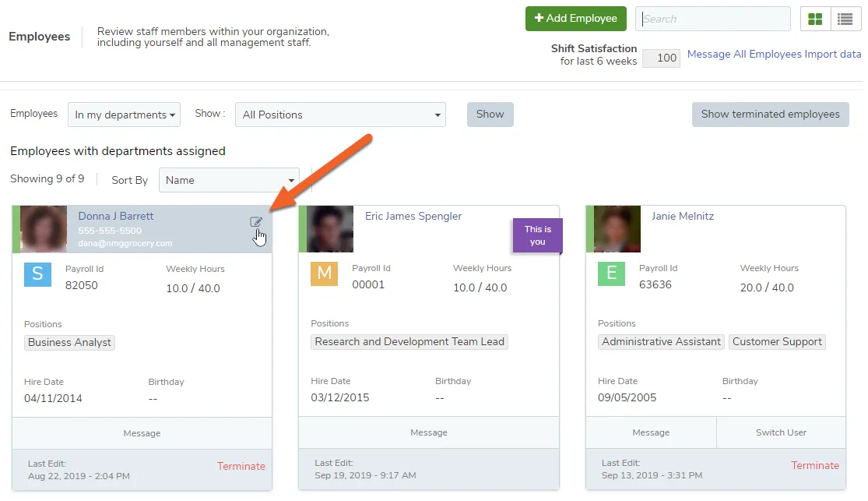Click hire date 03/12/2015
Screen dimensions: 868x501
coord(340,398)
